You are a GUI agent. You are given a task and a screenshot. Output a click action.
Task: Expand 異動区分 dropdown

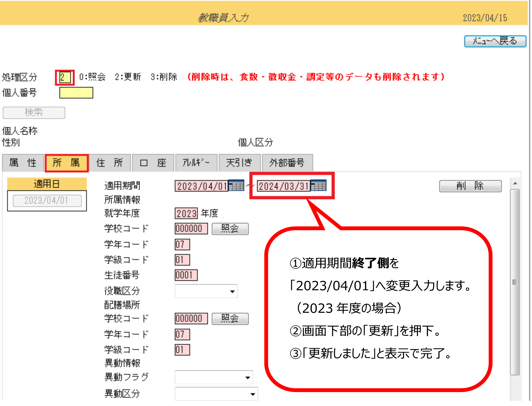tap(253, 395)
